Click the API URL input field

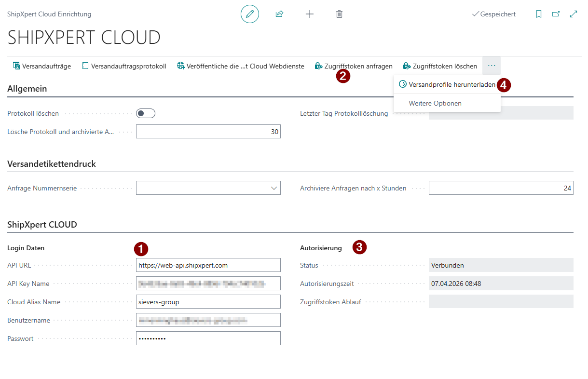(x=208, y=265)
